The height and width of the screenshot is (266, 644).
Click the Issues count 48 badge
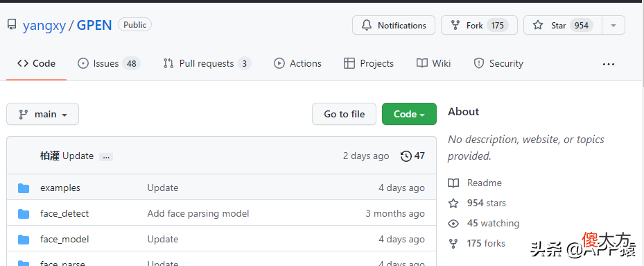[132, 63]
